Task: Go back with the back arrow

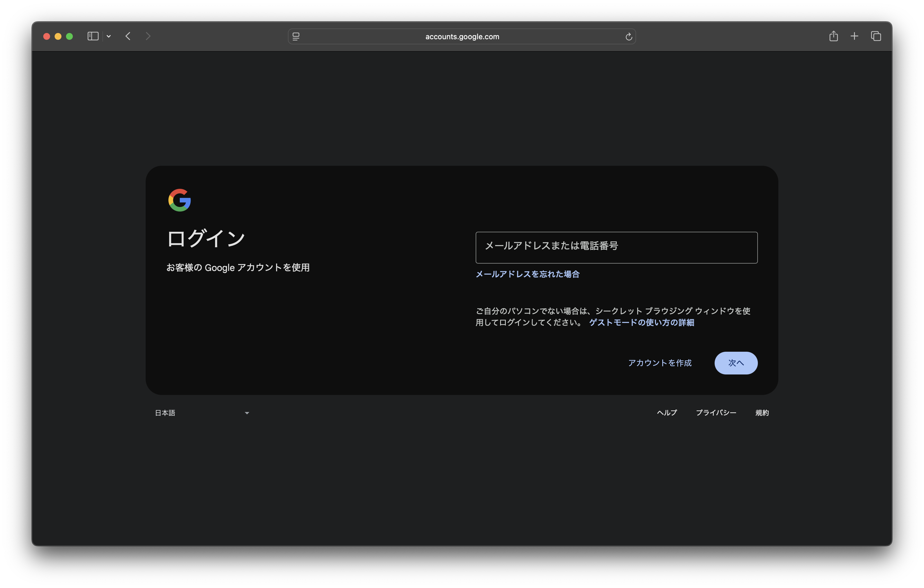Action: pos(128,36)
